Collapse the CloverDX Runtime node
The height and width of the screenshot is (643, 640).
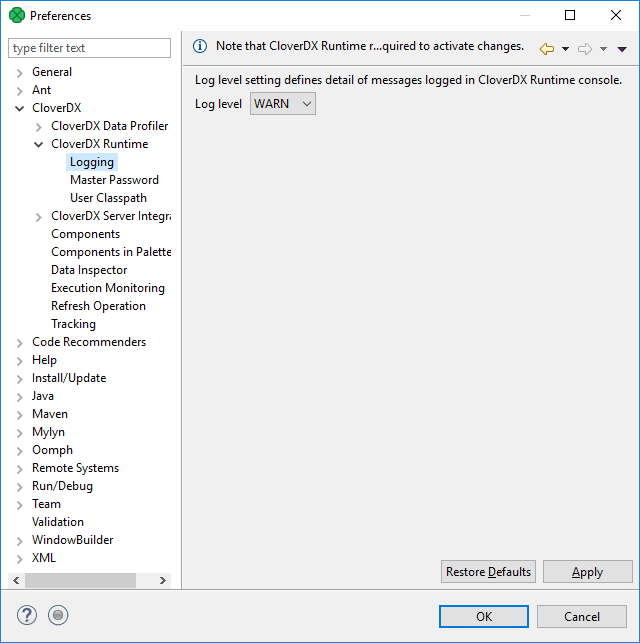coord(39,145)
